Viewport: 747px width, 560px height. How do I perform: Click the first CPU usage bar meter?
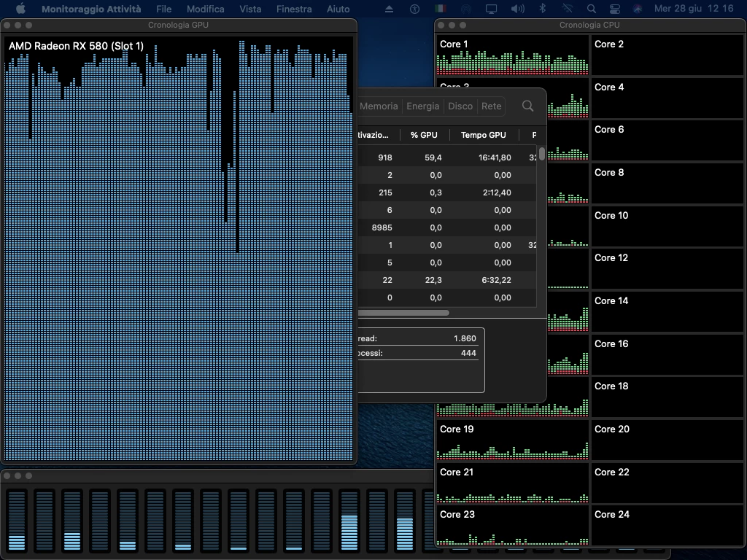(17, 521)
